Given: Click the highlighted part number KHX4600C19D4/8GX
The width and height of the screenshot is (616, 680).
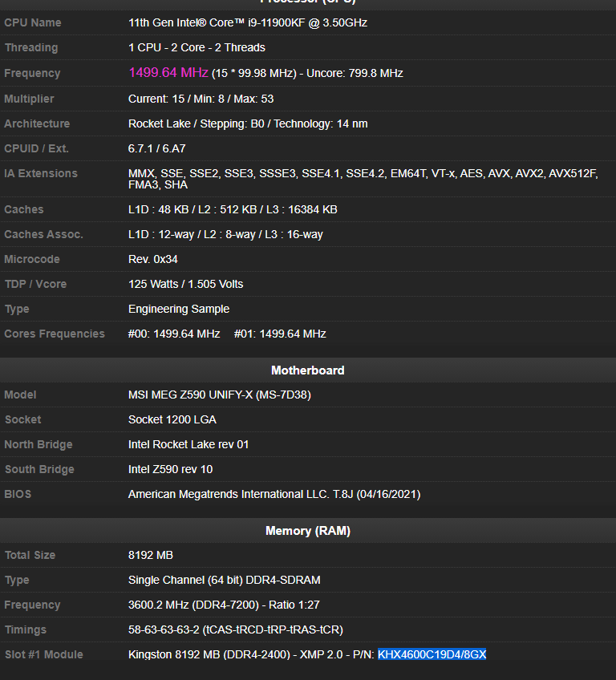Looking at the screenshot, I should [432, 654].
